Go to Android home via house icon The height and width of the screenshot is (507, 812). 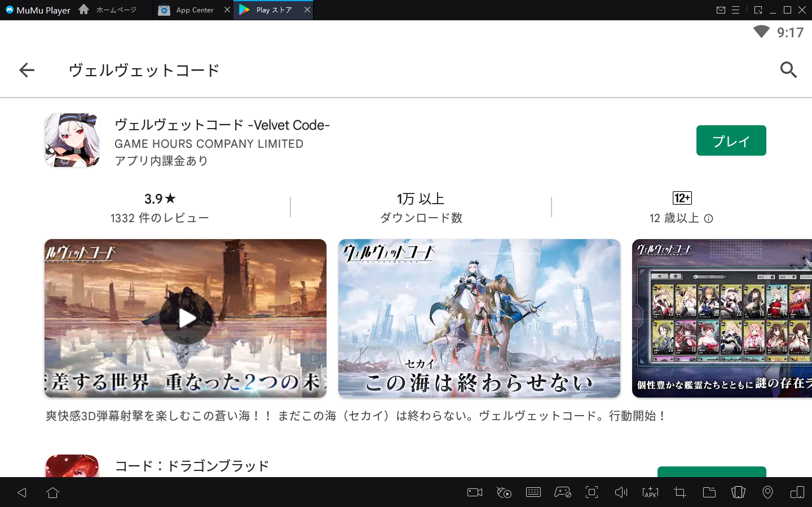tap(53, 492)
